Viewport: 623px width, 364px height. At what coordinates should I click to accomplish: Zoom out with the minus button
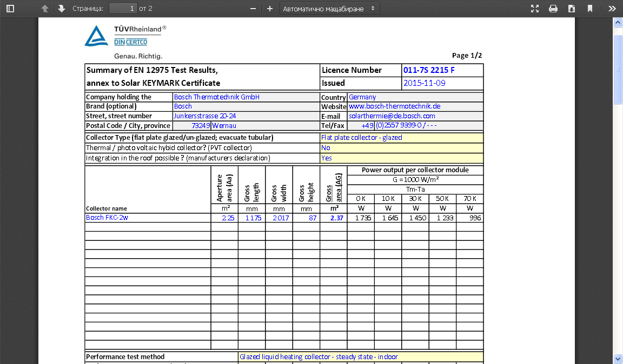point(253,9)
